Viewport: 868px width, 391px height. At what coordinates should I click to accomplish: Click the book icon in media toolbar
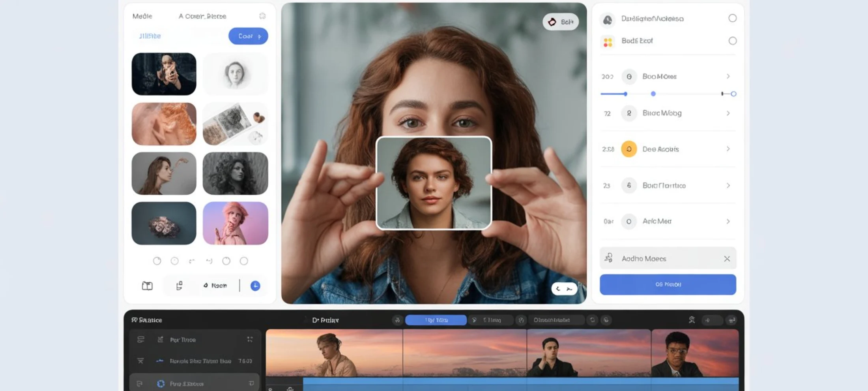point(147,286)
